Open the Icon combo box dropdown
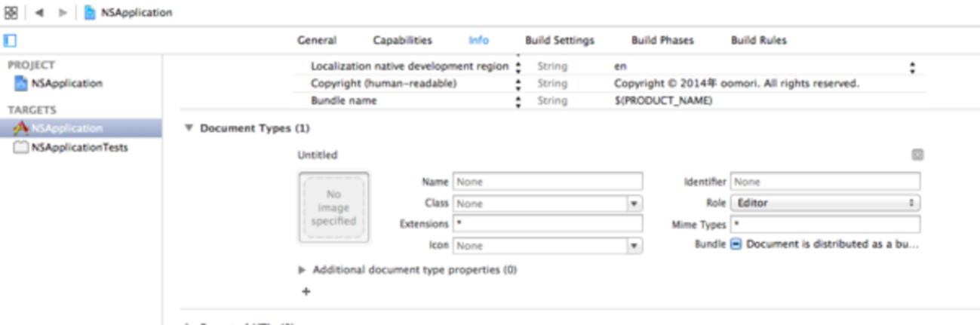Screen dimensions: 980x325 635,245
